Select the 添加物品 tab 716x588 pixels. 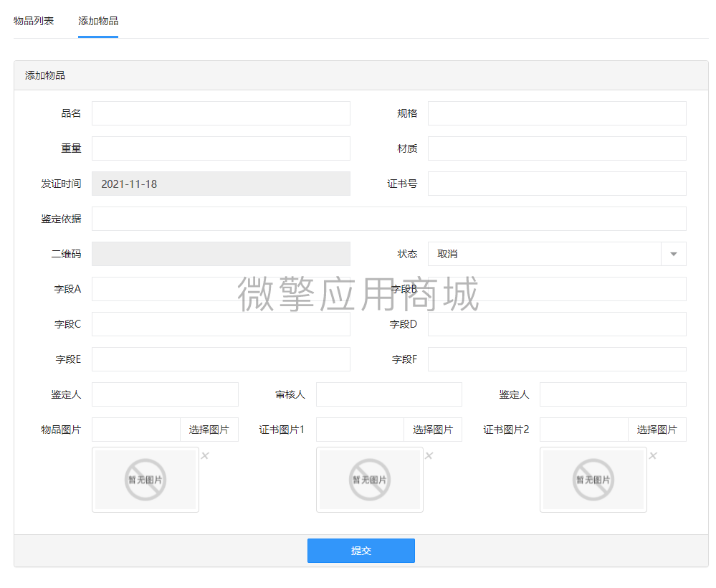click(x=98, y=21)
